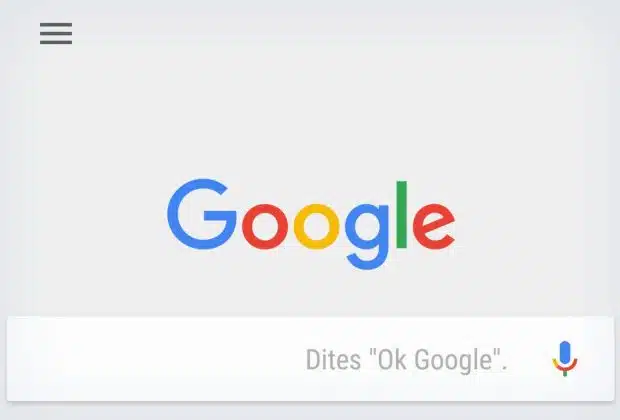Click the white search card
620x420 pixels.
[x=310, y=359]
